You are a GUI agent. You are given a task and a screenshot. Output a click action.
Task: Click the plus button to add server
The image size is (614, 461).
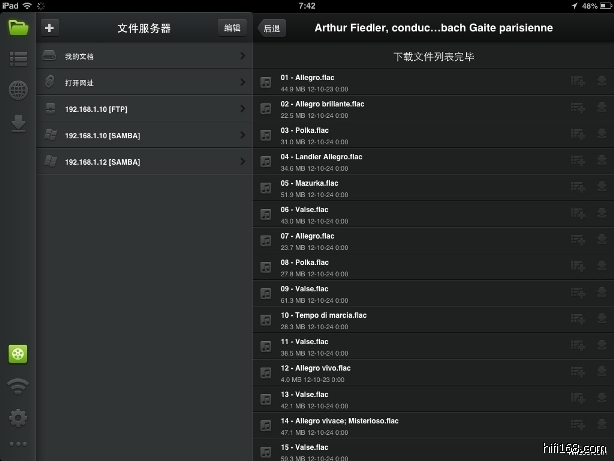[x=50, y=28]
